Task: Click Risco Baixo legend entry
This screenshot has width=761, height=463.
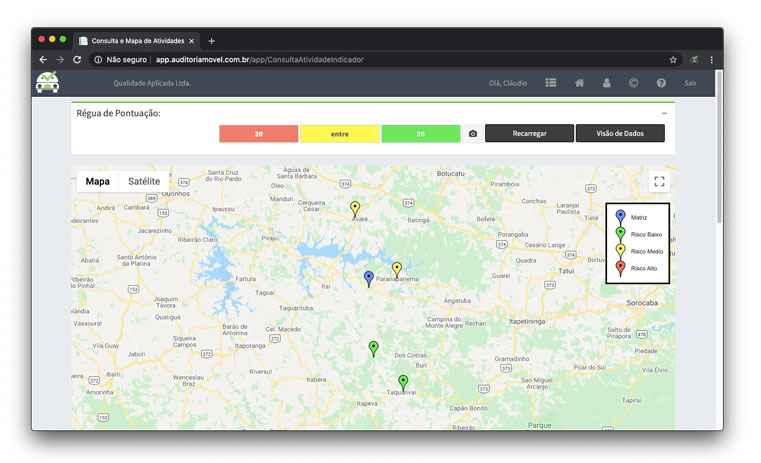Action: pyautogui.click(x=638, y=234)
